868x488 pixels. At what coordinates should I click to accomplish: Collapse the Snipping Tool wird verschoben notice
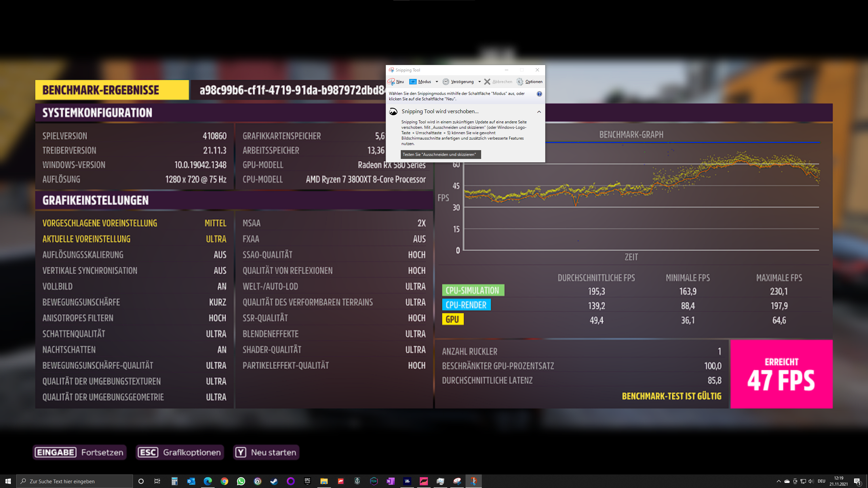(x=539, y=112)
